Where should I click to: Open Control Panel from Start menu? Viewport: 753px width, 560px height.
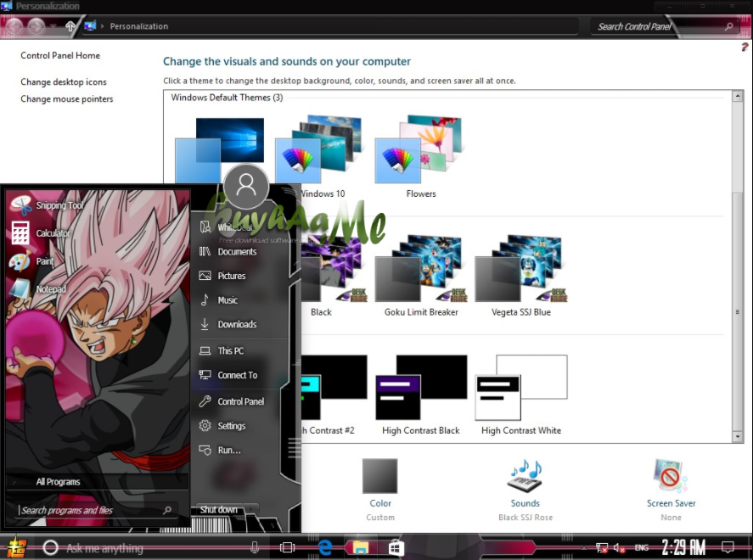pyautogui.click(x=232, y=401)
